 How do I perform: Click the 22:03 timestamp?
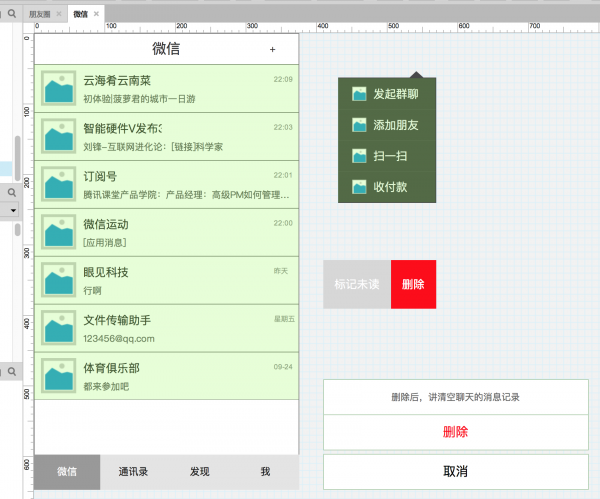pos(283,127)
